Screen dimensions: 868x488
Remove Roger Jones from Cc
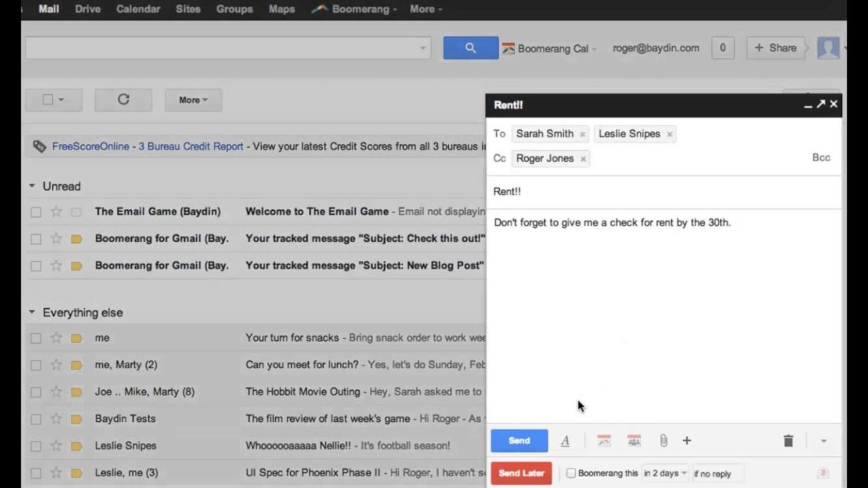583,159
